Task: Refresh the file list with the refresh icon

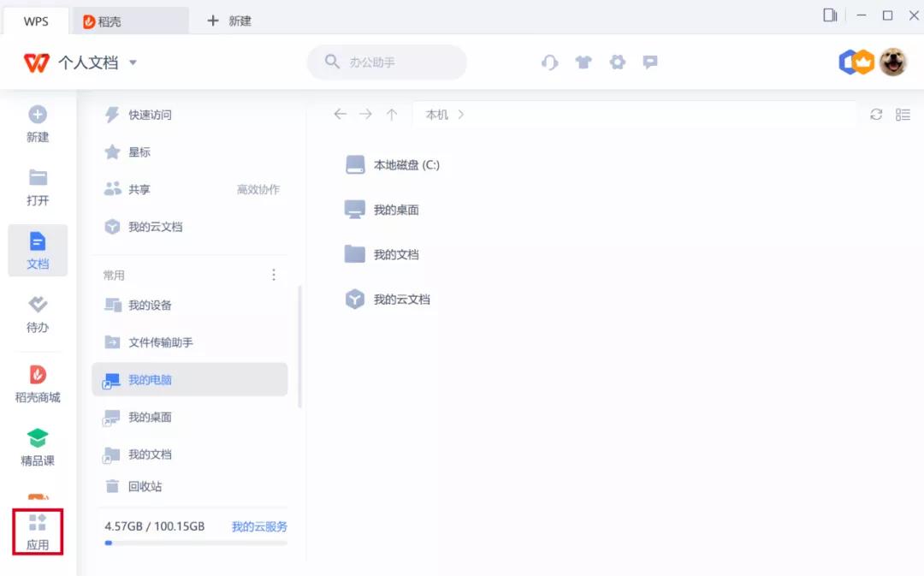Action: pyautogui.click(x=875, y=114)
